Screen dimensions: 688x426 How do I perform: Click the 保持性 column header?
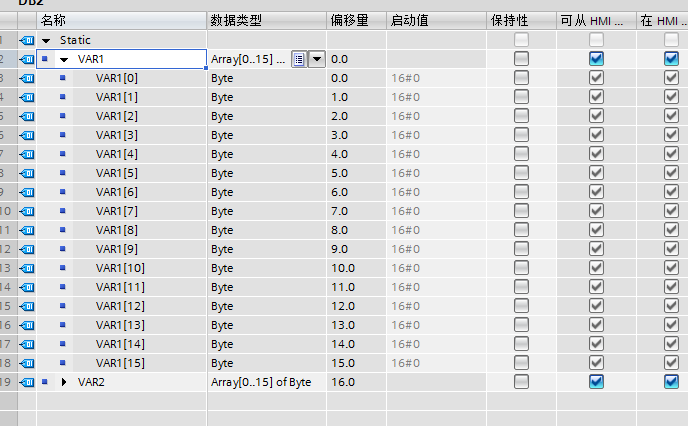point(521,21)
